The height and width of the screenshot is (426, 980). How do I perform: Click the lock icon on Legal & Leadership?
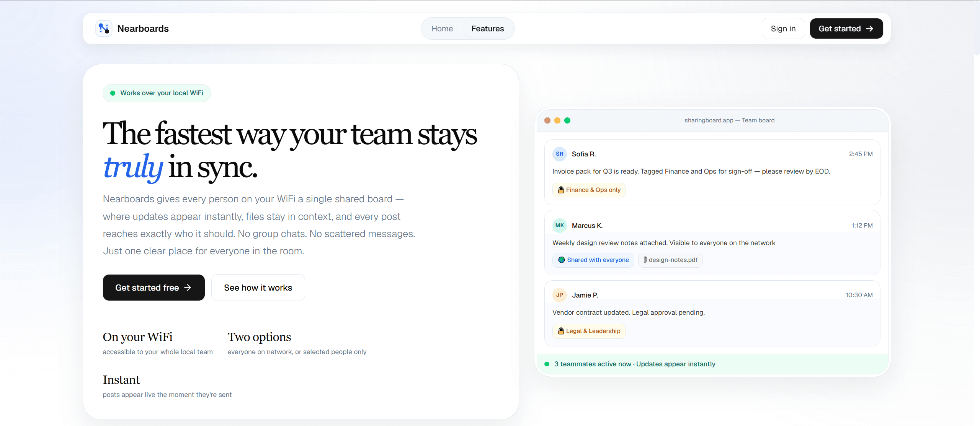561,331
